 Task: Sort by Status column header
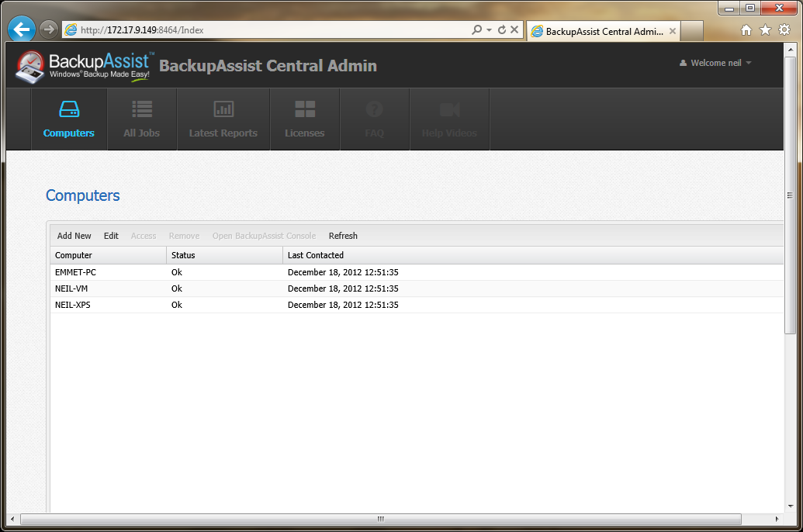pos(225,255)
